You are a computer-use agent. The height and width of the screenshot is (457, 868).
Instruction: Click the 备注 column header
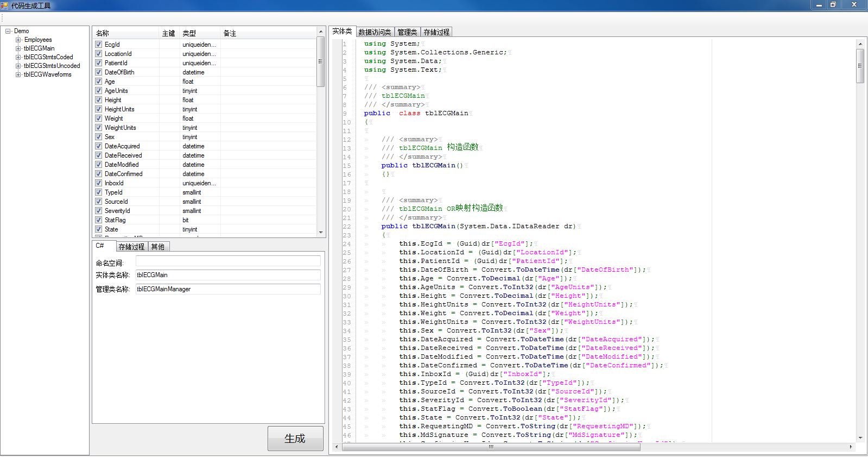point(269,33)
